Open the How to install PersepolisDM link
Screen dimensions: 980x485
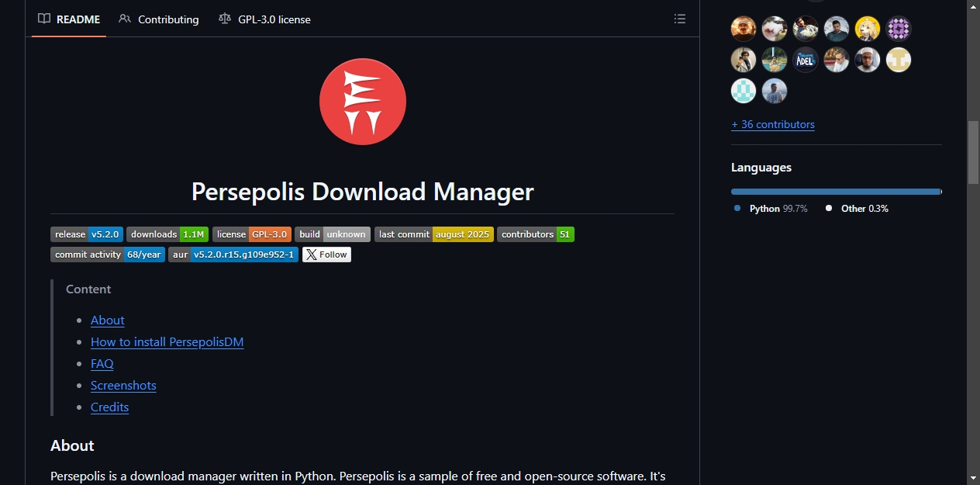click(167, 342)
